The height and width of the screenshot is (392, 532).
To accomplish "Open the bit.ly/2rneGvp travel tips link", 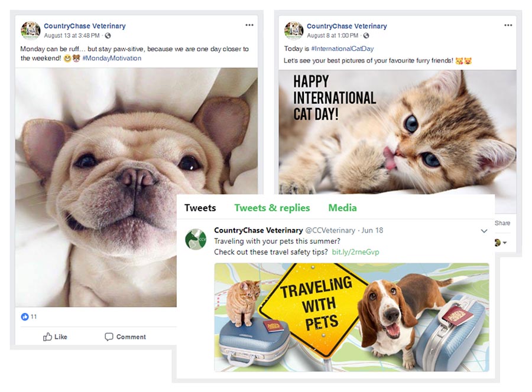I will 355,252.
